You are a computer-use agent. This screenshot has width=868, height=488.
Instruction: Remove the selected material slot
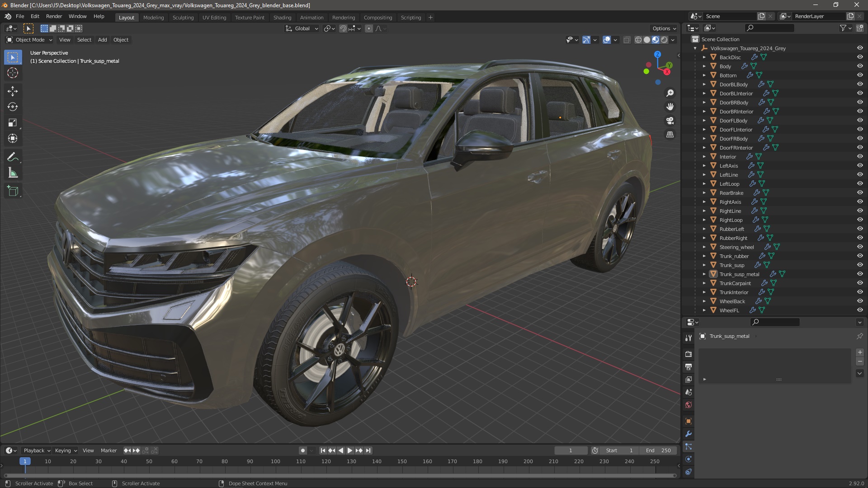point(860,361)
